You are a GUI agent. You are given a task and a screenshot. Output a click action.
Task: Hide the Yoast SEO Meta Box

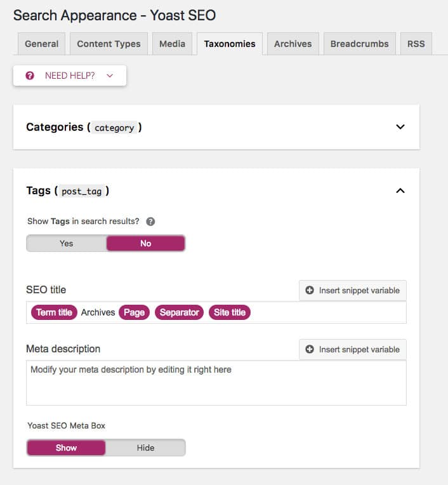145,448
